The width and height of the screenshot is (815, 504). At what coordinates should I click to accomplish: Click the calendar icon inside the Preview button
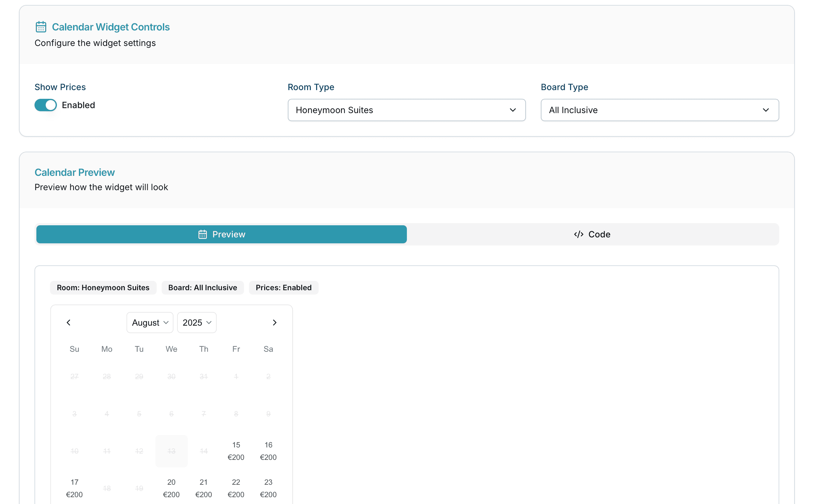202,234
